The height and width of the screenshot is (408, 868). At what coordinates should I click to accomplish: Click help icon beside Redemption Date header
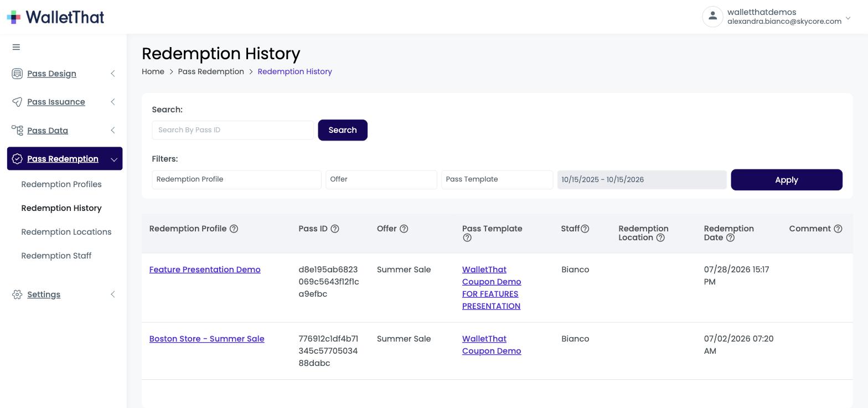coord(730,237)
